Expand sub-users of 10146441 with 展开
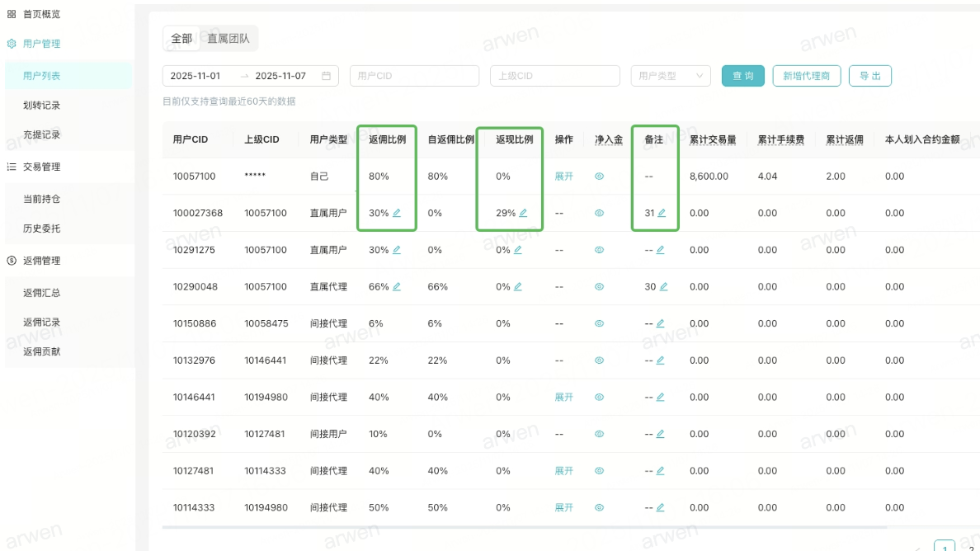The height and width of the screenshot is (551, 980). pyautogui.click(x=563, y=398)
